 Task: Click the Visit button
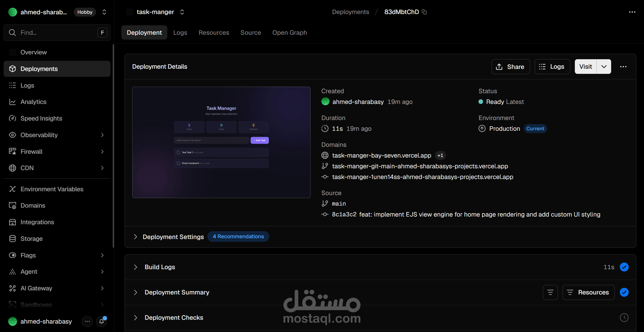pos(586,67)
